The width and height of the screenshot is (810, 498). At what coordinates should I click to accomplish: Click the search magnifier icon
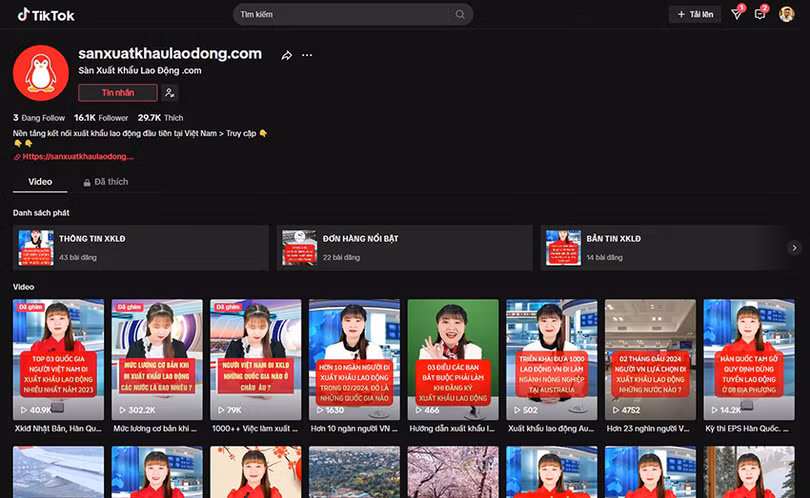[x=460, y=15]
